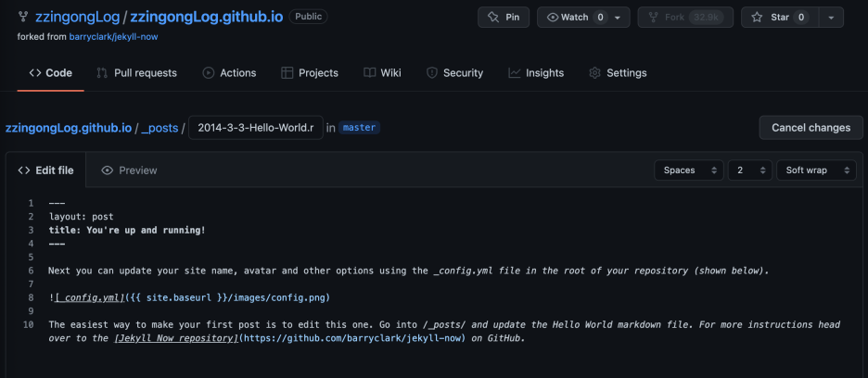This screenshot has height=378, width=868.
Task: Open the zzingongLog owner link
Action: pos(78,17)
